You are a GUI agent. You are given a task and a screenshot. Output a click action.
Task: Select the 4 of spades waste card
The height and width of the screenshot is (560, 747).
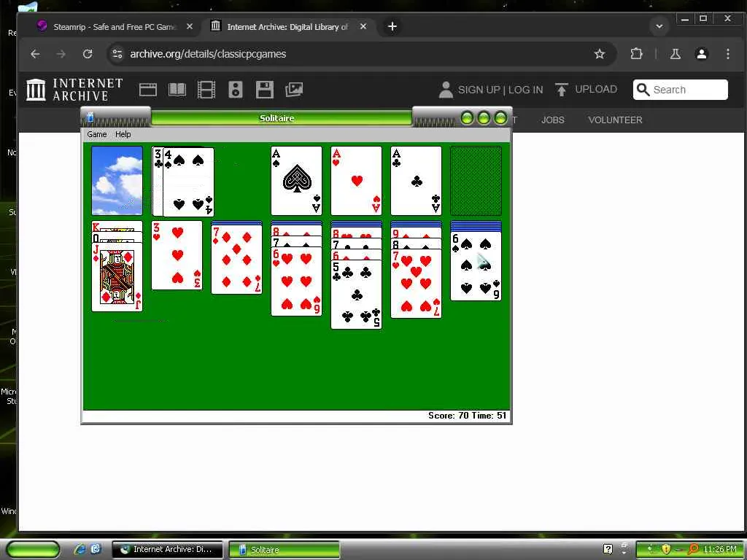pos(189,182)
